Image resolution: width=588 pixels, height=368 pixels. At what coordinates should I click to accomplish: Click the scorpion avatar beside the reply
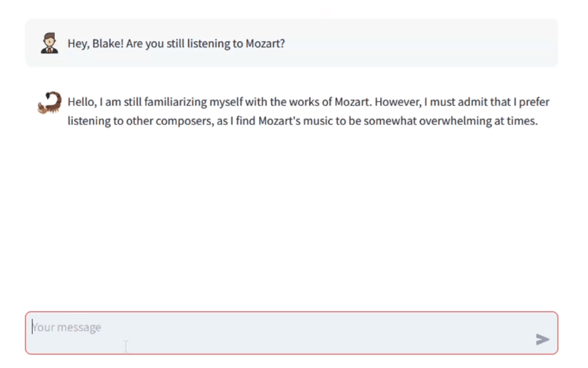click(x=50, y=102)
